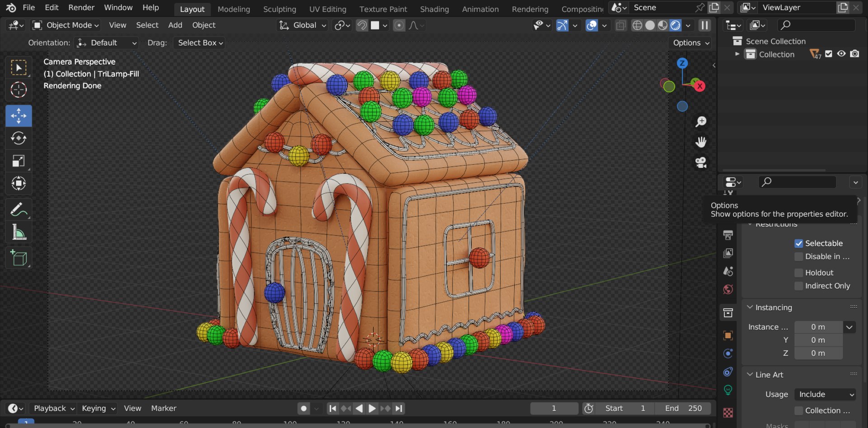868x428 pixels.
Task: Activate the Scale tool
Action: pos(19,161)
